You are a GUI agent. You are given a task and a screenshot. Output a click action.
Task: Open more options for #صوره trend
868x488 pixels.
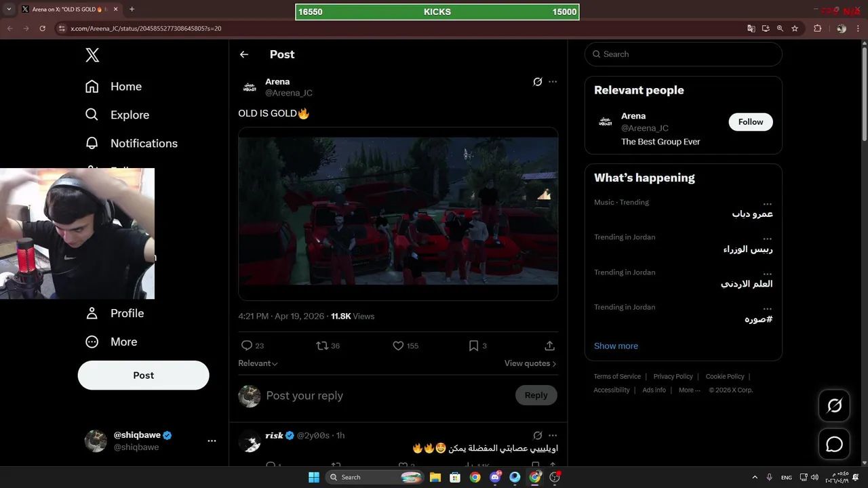click(x=767, y=308)
